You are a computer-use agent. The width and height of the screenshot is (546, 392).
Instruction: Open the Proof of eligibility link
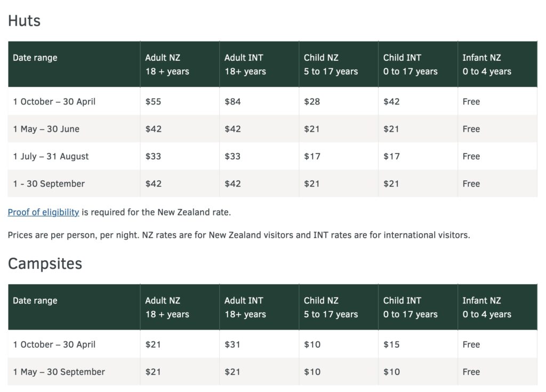pos(43,212)
